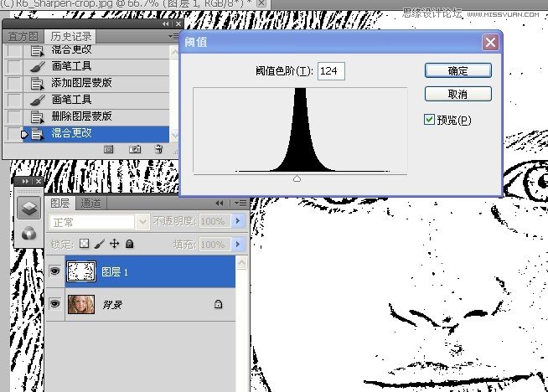
Task: Close the history panel group
Action: click(x=178, y=23)
